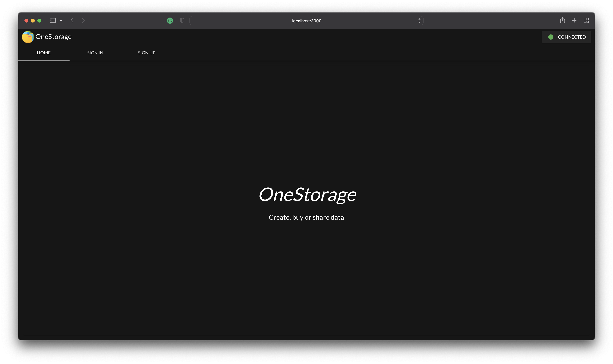Click the OneStorage header title text
This screenshot has width=613, height=364.
[x=53, y=37]
